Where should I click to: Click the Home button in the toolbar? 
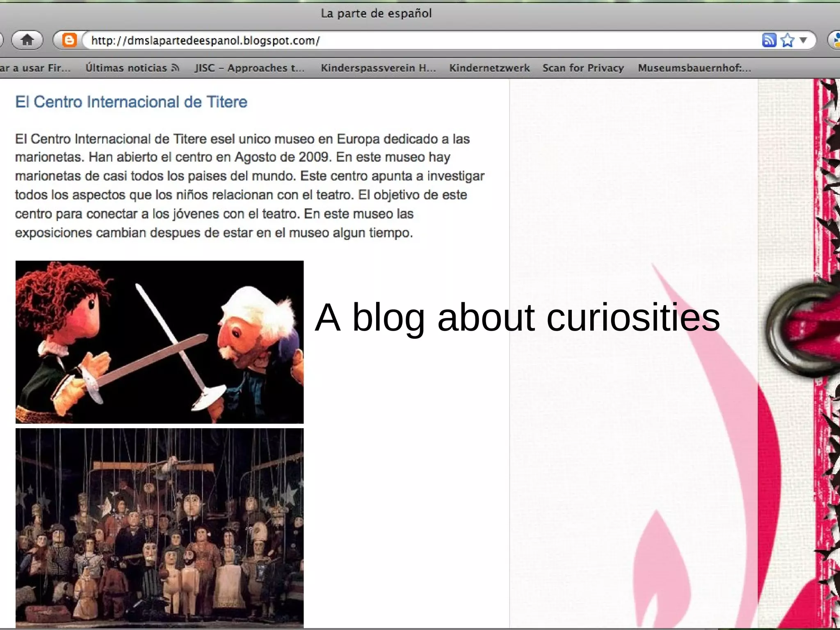27,40
